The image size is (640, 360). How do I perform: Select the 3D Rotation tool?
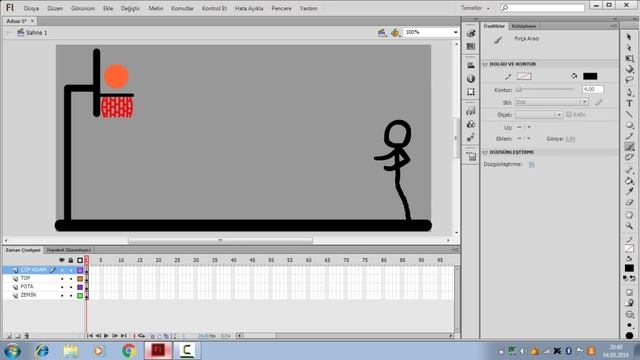click(629, 69)
